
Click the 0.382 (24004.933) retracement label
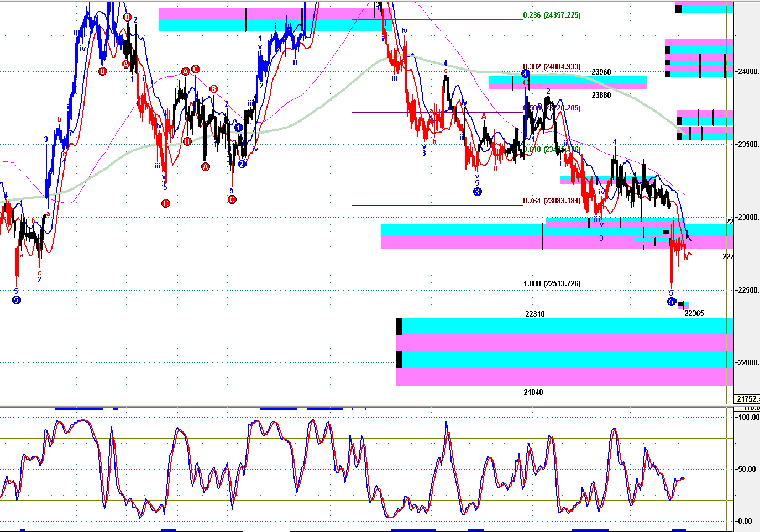point(552,66)
